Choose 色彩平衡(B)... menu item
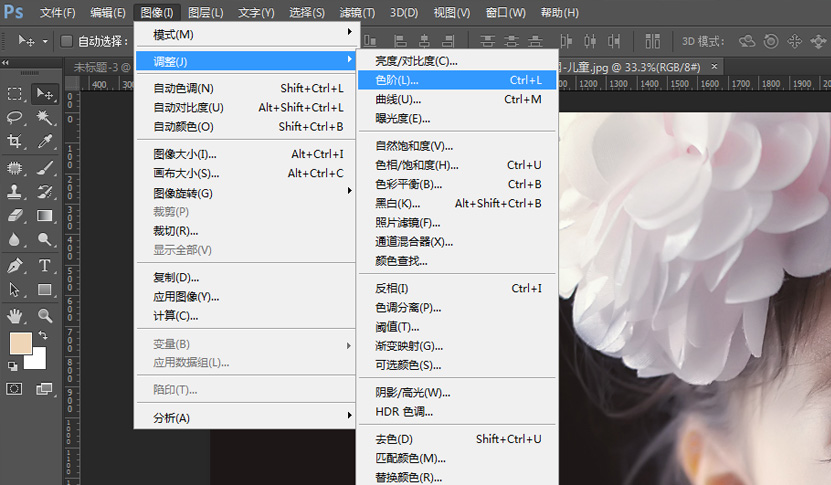The height and width of the screenshot is (485, 831). point(458,184)
